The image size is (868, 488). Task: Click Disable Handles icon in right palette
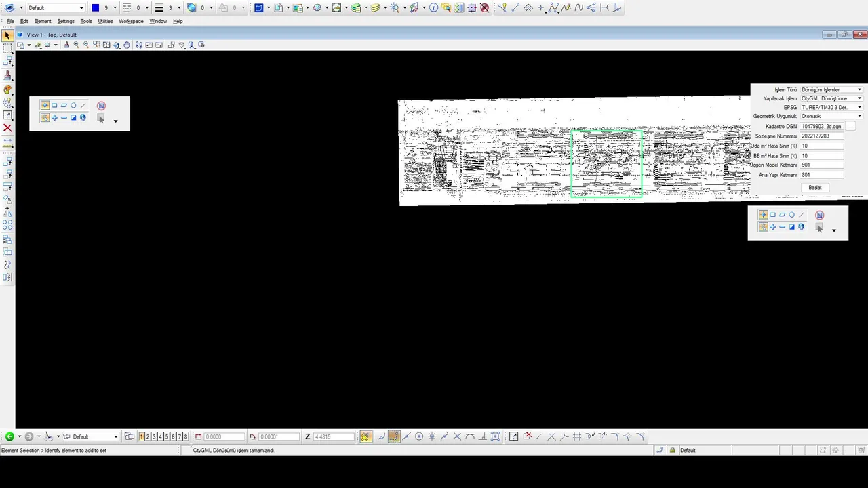(x=819, y=215)
